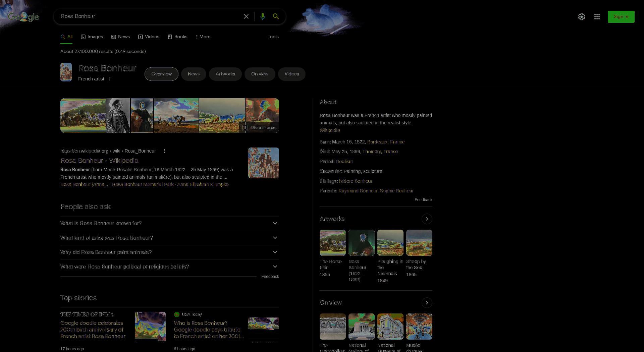The height and width of the screenshot is (352, 644).
Task: Open three-dot menu next to French artist
Action: click(110, 79)
